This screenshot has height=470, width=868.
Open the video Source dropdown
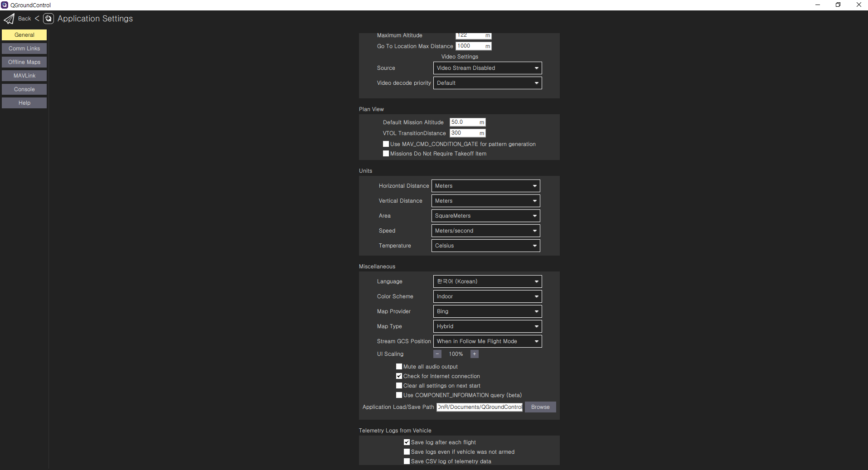pyautogui.click(x=487, y=68)
